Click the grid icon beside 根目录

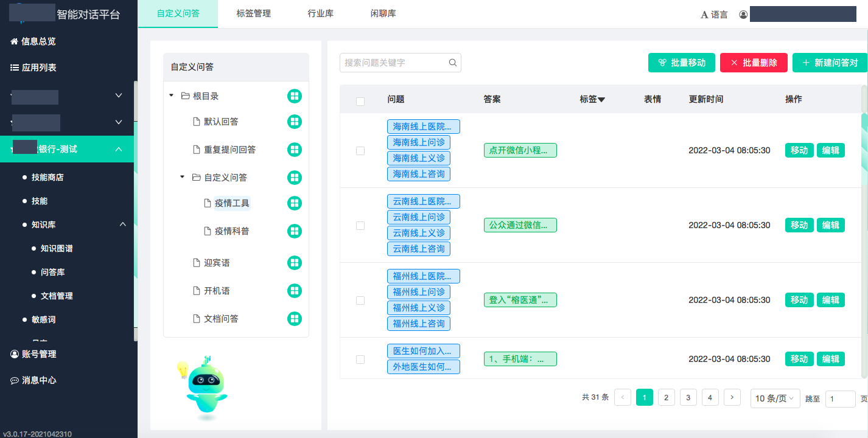pyautogui.click(x=295, y=96)
